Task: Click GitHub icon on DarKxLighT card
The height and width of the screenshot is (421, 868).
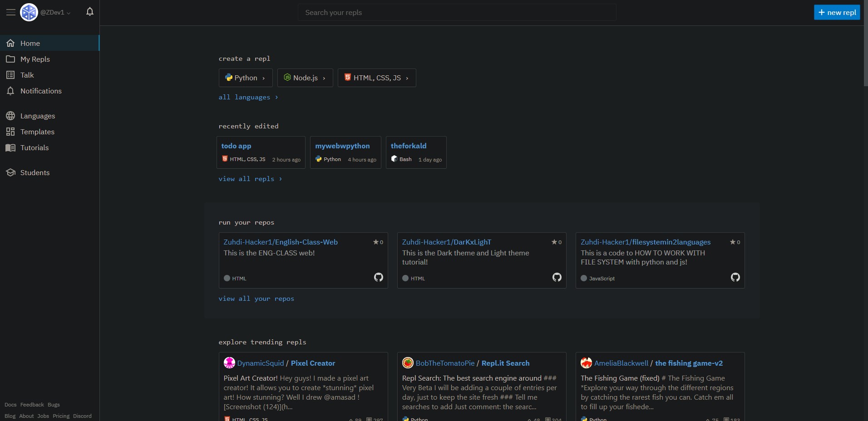Action: pyautogui.click(x=557, y=277)
